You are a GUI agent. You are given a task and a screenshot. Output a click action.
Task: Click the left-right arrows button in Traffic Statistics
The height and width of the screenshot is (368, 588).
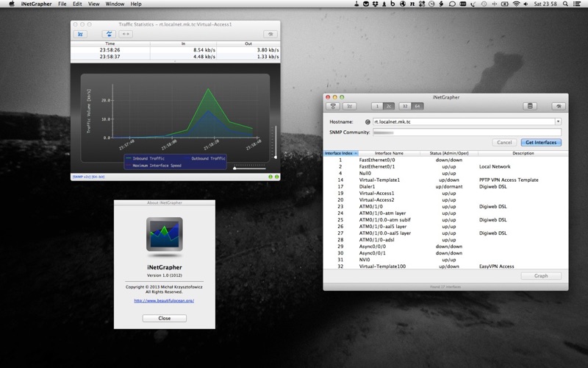pos(126,34)
